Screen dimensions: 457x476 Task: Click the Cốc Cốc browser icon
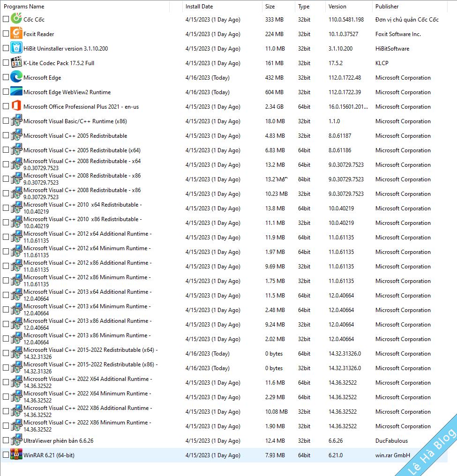15,19
